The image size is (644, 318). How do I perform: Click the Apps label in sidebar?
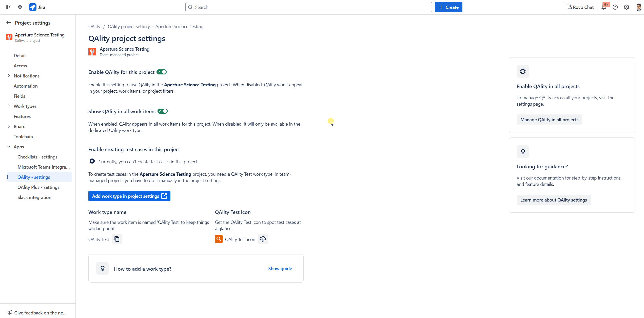(19, 147)
